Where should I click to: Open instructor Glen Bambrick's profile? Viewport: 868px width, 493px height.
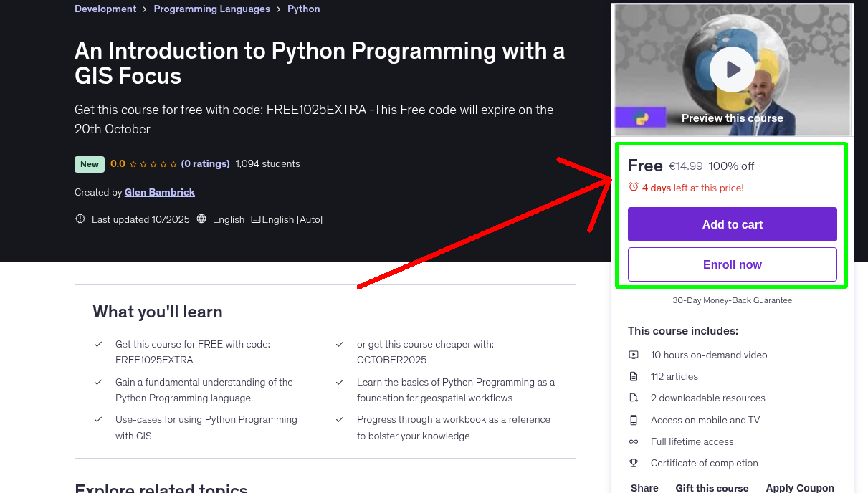pos(159,192)
